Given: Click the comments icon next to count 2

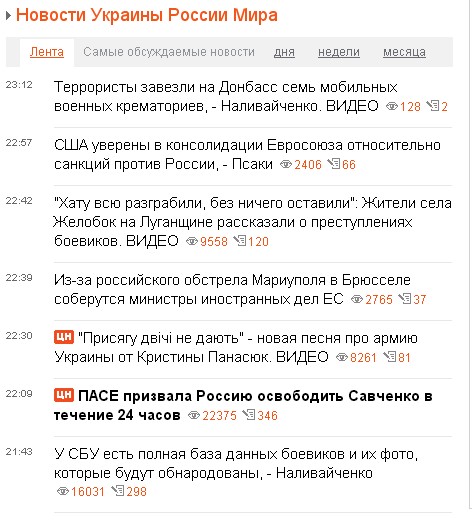Looking at the screenshot, I should pos(433,106).
